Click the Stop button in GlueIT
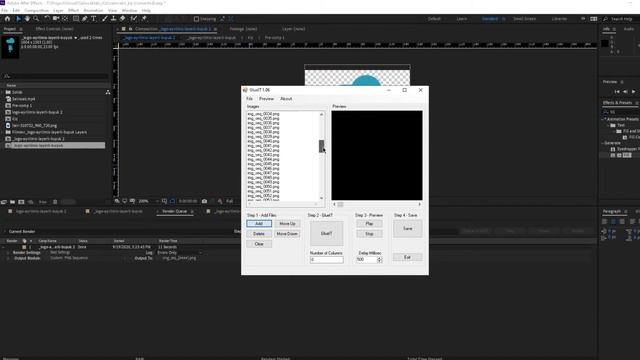Screen dimensions: 640x360 click(x=369, y=234)
